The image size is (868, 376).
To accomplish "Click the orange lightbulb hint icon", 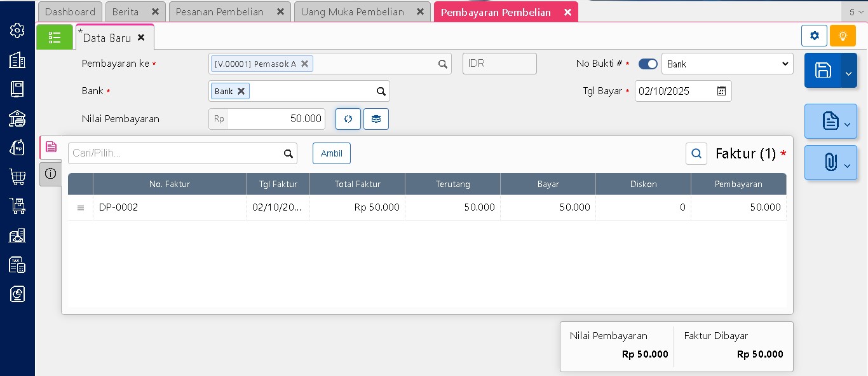I will click(x=843, y=36).
